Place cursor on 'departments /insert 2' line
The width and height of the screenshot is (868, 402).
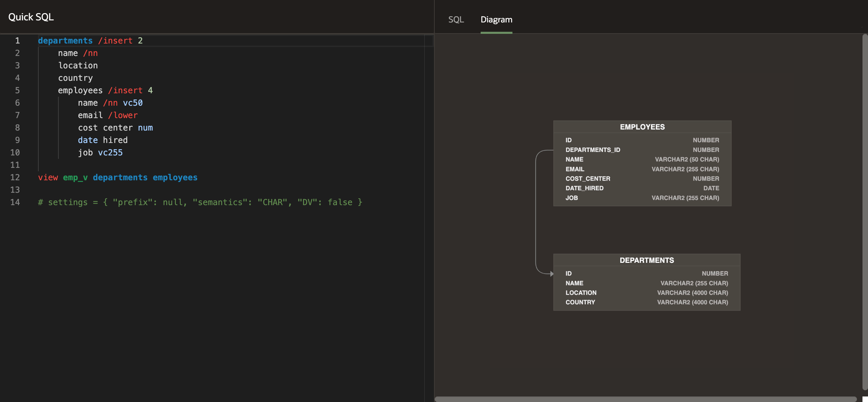[x=90, y=41]
